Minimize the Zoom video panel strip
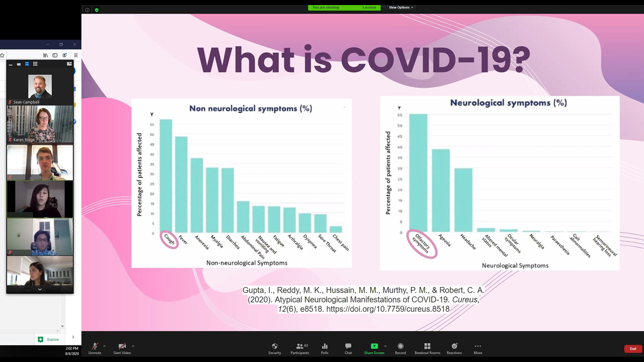Image resolution: width=644 pixels, height=362 pixels. (11, 64)
